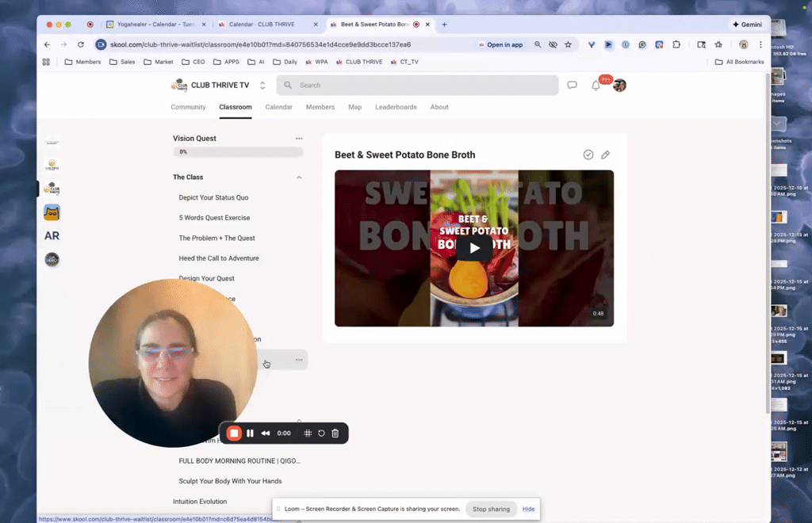Pause the Loom recording
Screen dimensions: 812x523
(250, 433)
